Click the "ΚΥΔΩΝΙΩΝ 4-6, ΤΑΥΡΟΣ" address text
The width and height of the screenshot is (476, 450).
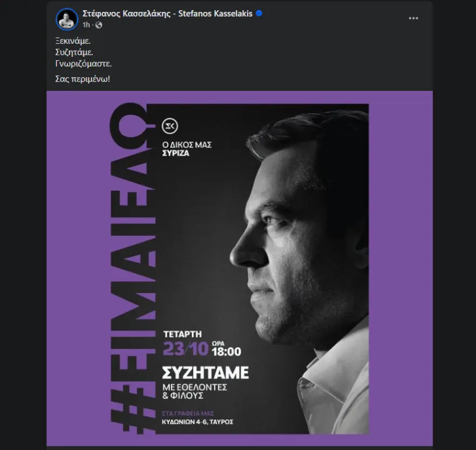point(198,421)
